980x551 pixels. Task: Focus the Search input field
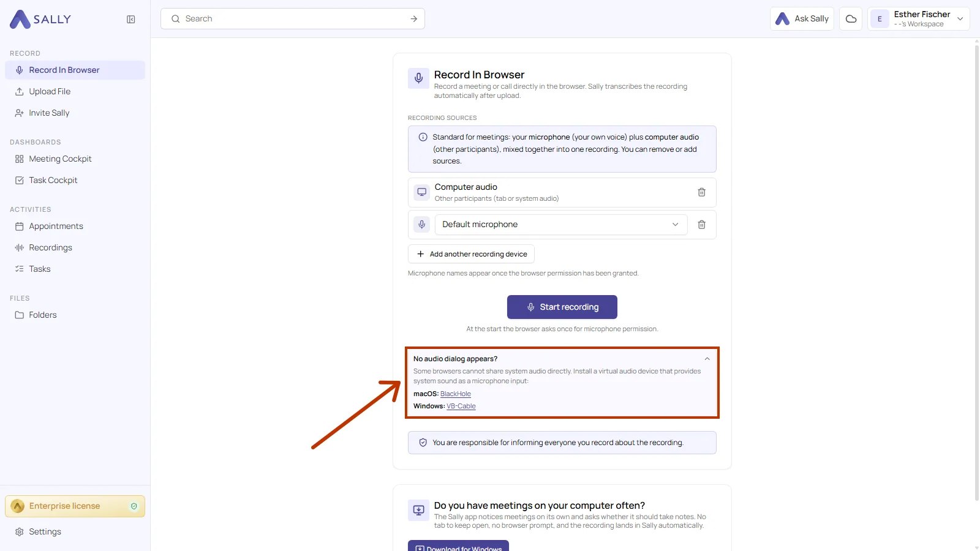(x=293, y=19)
